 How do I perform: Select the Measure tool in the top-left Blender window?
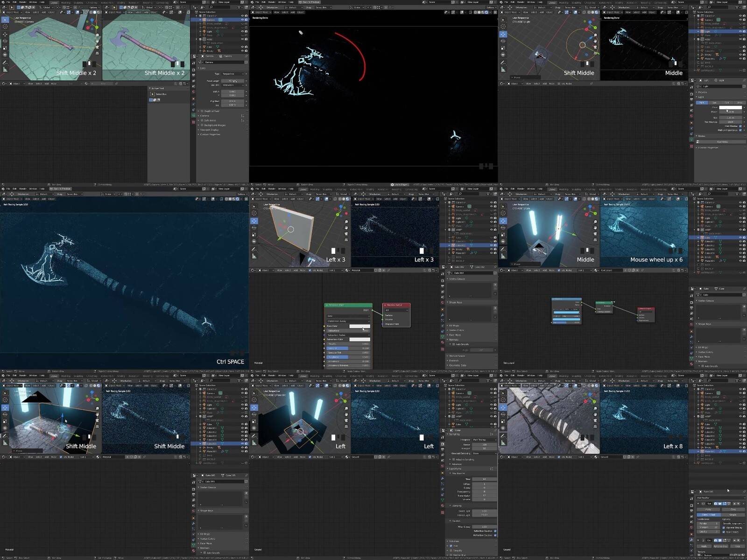[5, 69]
